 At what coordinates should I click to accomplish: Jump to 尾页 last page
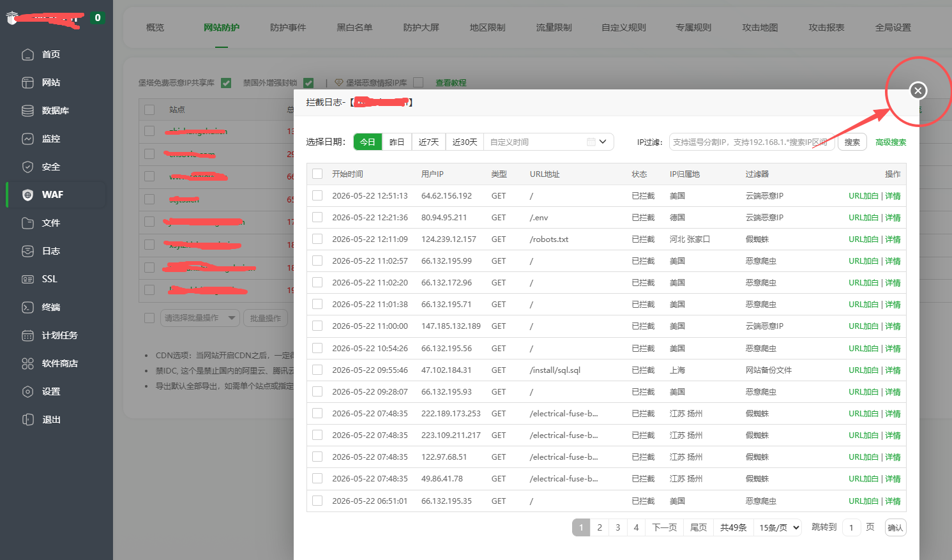(x=699, y=527)
